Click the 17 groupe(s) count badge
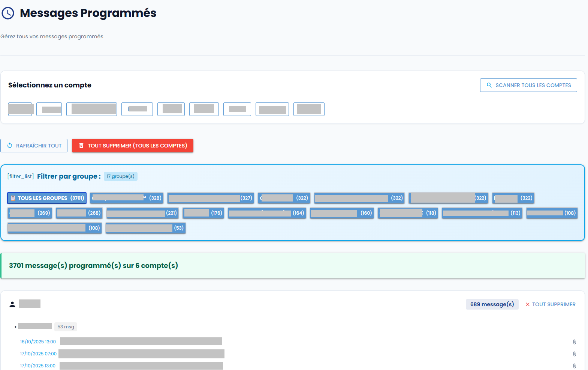 [x=120, y=176]
